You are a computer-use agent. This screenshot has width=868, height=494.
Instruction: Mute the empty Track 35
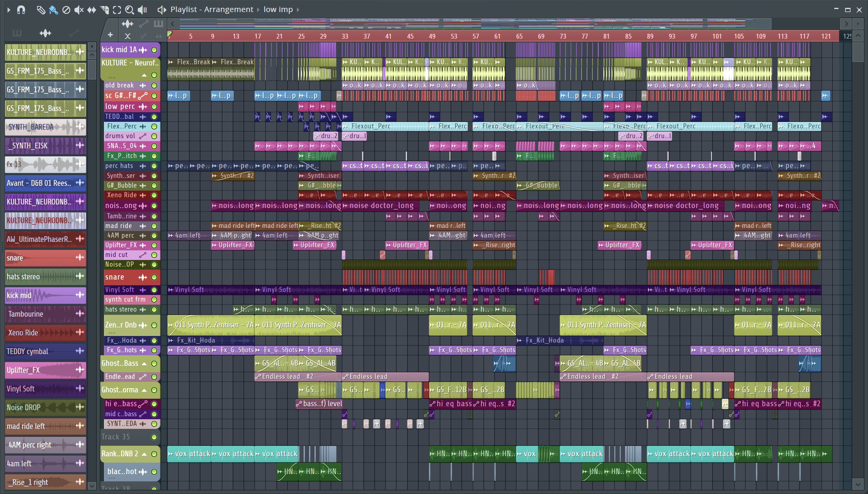pos(154,437)
